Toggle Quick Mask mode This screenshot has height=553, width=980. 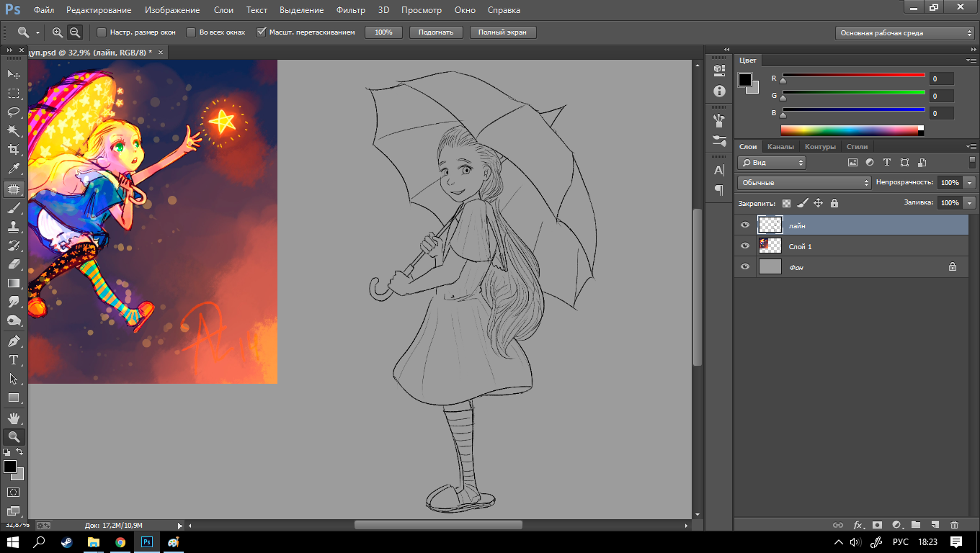point(13,492)
